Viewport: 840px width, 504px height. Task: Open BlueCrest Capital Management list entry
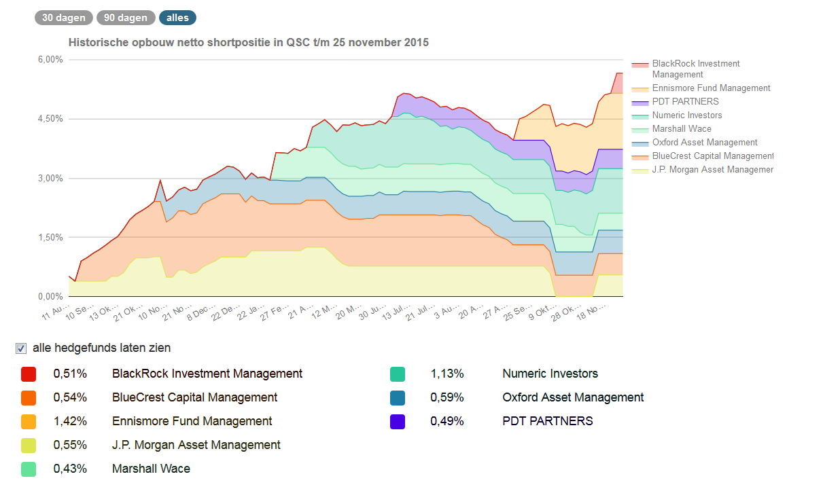click(x=195, y=397)
